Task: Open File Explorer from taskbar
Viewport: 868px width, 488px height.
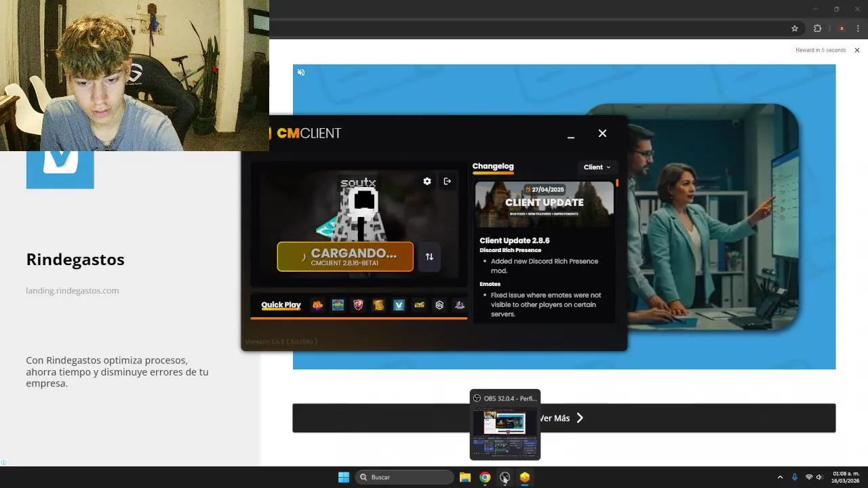Action: 465,477
